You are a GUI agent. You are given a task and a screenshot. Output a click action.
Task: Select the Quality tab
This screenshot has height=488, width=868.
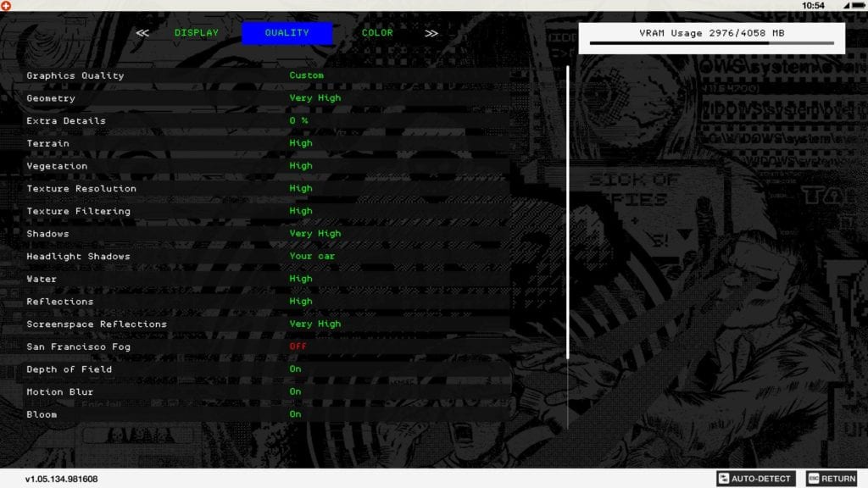tap(287, 33)
